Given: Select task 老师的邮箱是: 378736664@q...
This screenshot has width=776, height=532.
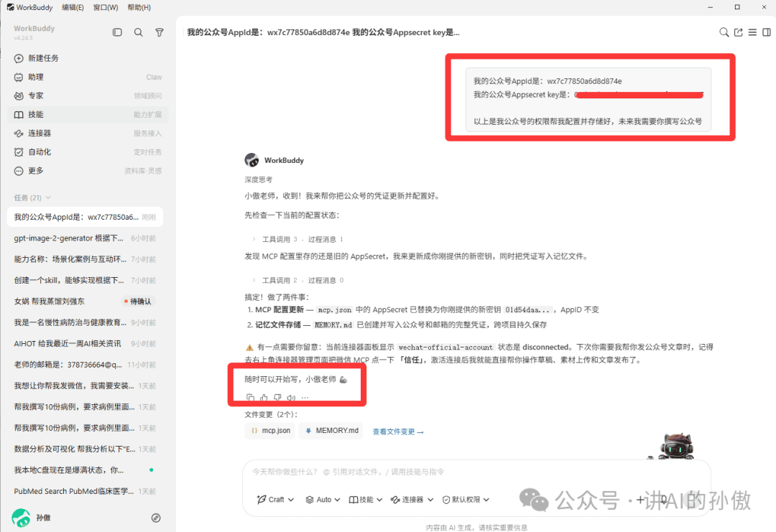Looking at the screenshot, I should (85, 365).
